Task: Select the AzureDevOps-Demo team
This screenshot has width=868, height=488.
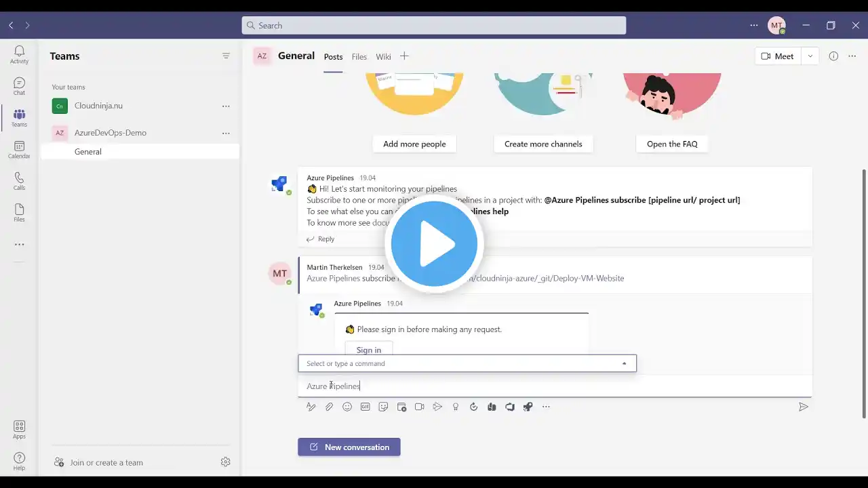Action: tap(140, 133)
